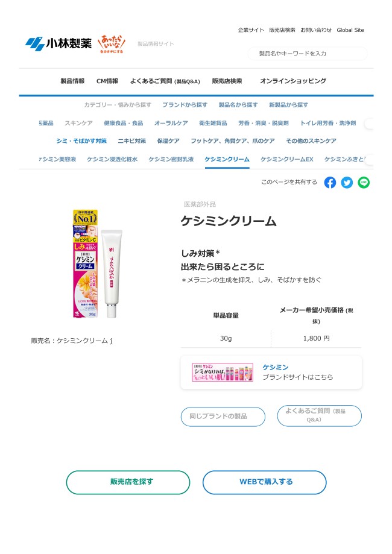Open the お問い合わせ header link
392x554 pixels.
coord(316,30)
